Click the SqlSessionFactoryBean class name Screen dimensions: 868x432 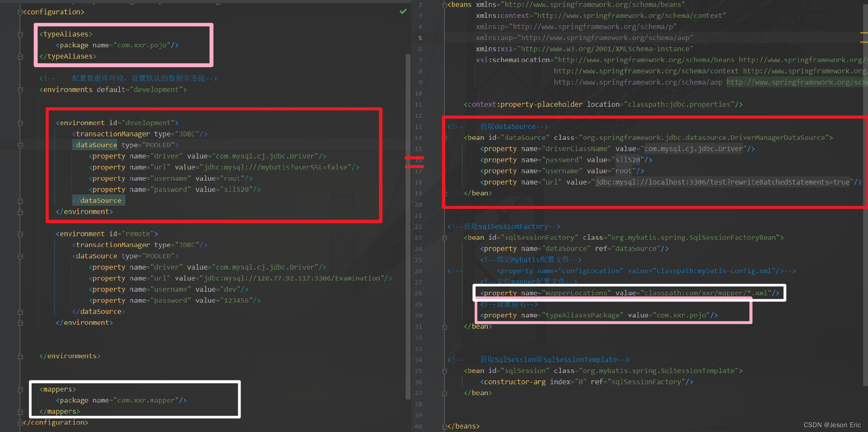tap(694, 237)
